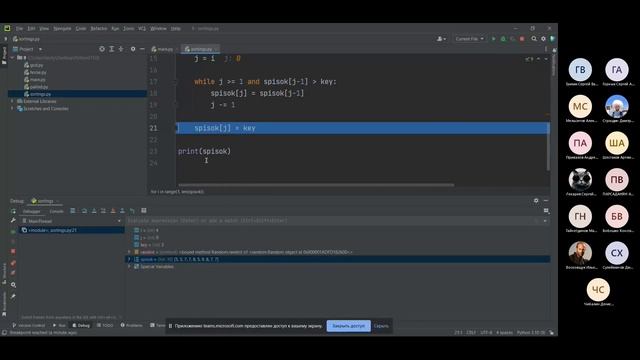Click the Step Into icon

(x=94, y=211)
